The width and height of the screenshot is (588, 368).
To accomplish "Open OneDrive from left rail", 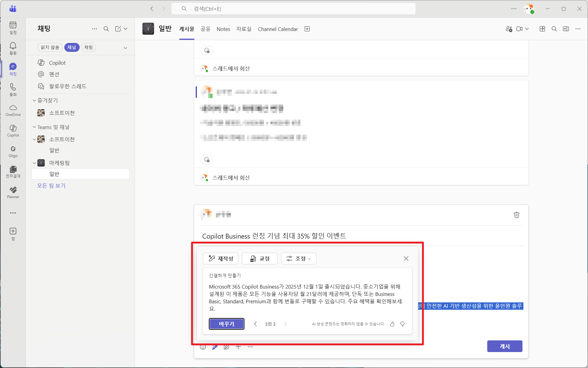I will (x=13, y=110).
